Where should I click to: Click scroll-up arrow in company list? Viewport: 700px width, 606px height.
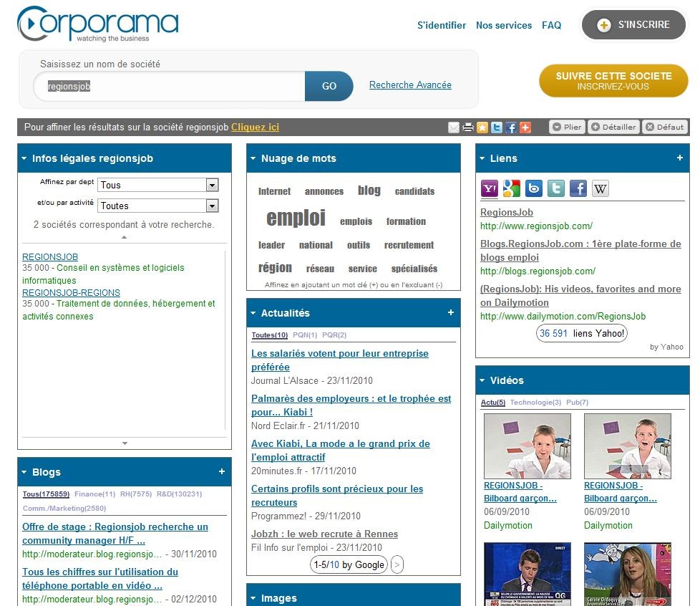coord(124,237)
